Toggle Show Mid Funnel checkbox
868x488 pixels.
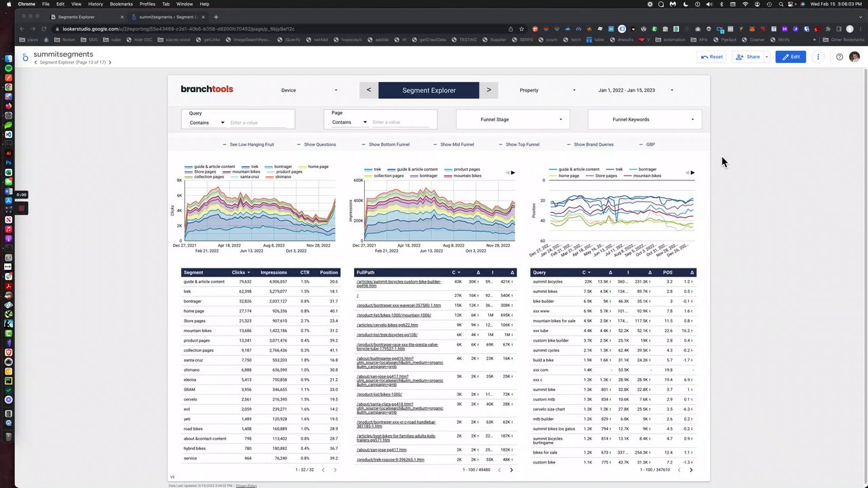click(x=435, y=144)
